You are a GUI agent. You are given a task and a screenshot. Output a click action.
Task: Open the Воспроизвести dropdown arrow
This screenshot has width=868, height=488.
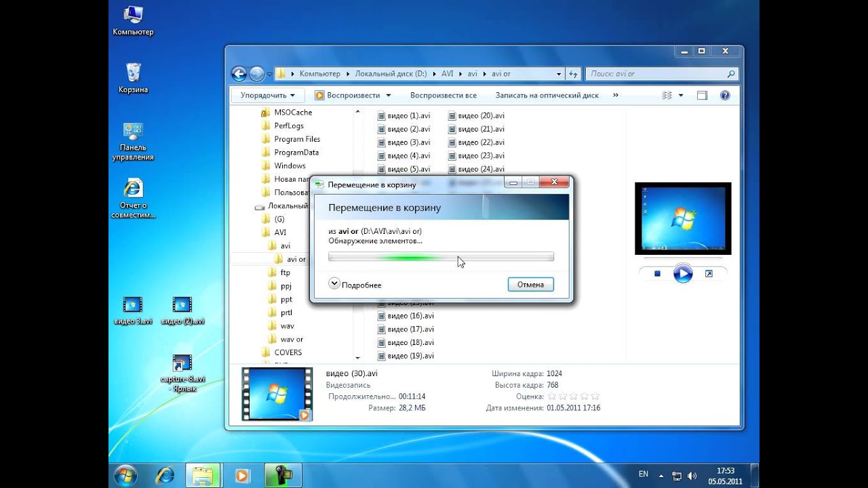point(389,96)
